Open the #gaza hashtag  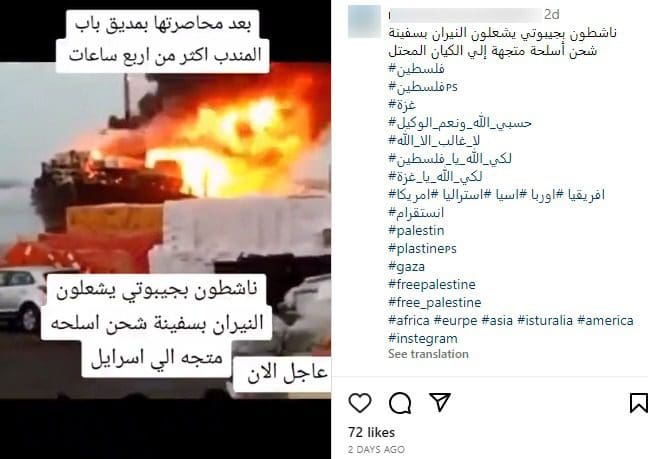406,266
